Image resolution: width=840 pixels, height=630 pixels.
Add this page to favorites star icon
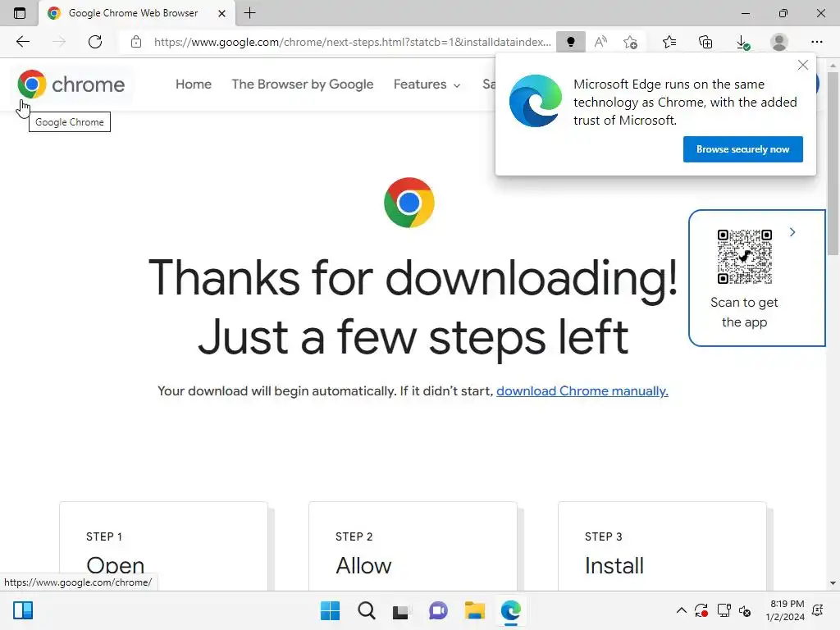click(x=631, y=42)
